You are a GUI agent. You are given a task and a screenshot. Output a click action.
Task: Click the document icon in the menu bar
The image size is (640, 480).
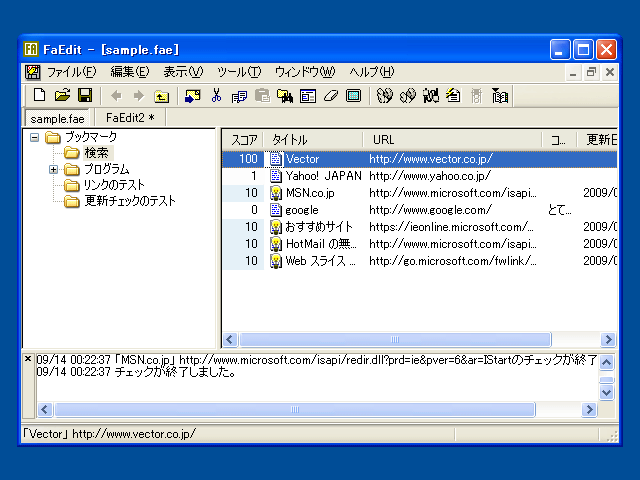(x=33, y=72)
